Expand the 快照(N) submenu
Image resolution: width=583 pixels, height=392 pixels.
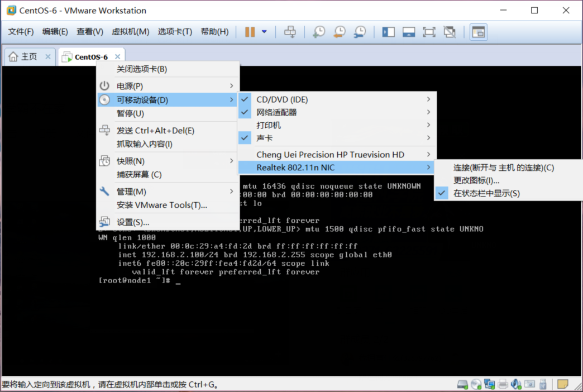(168, 161)
